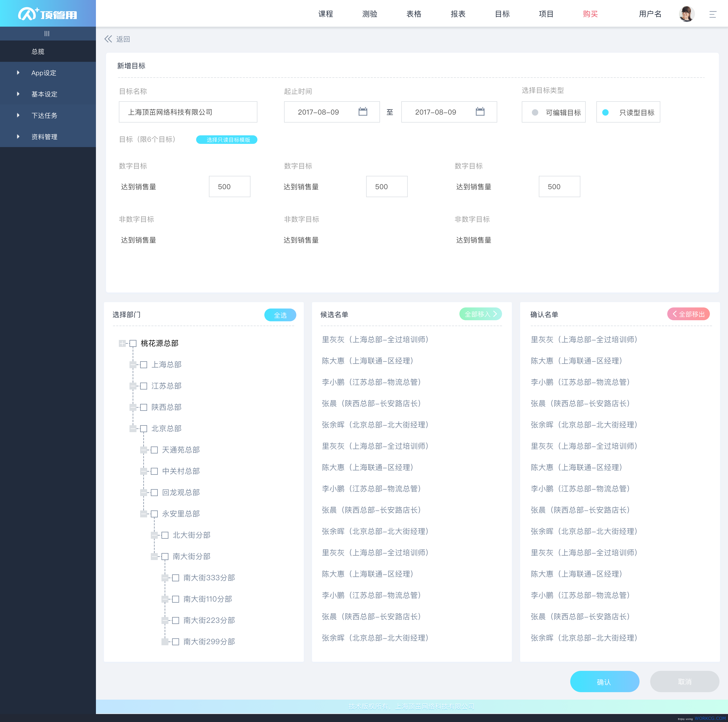The width and height of the screenshot is (728, 722).
Task: Check the 中关村总部 checkbox
Action: click(x=154, y=471)
